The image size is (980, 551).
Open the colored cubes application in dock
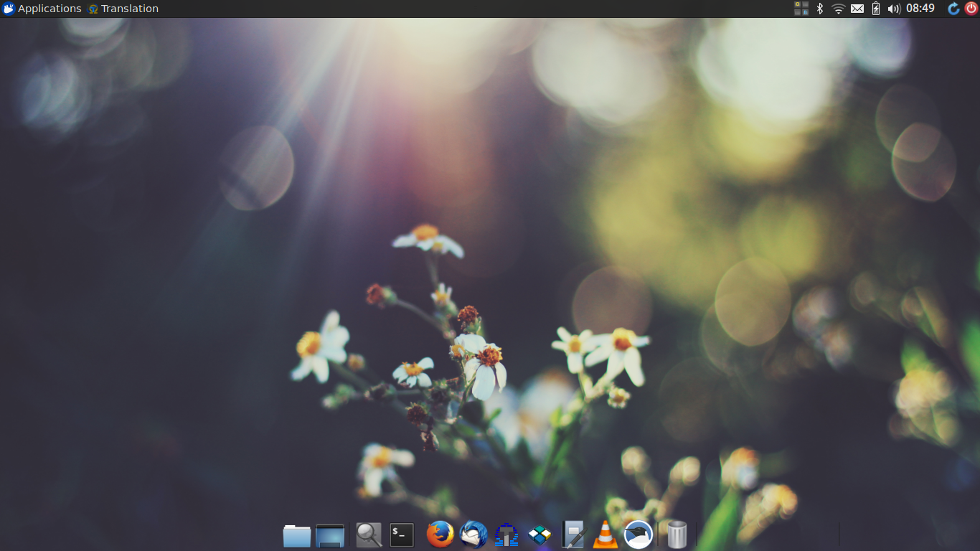[540, 534]
